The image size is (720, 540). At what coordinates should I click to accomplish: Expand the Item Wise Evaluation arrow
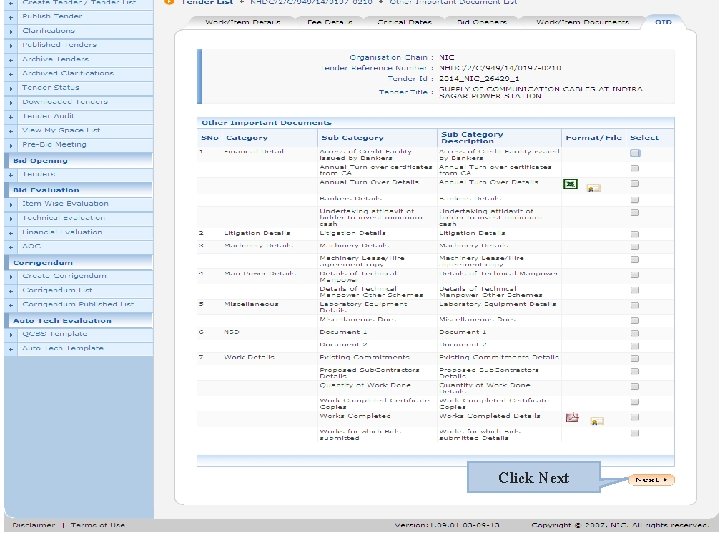pos(11,205)
